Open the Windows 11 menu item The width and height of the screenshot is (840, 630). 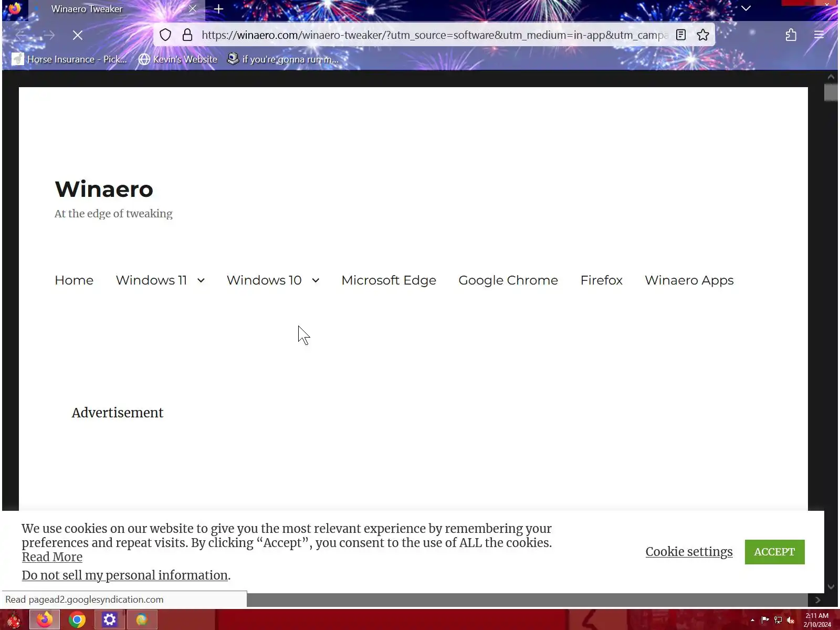tap(151, 280)
